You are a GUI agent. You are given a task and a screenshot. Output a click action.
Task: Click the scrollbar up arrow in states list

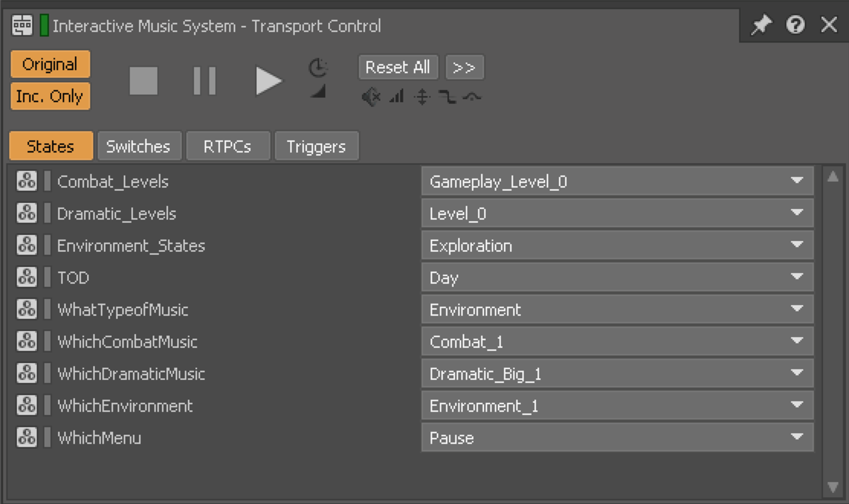coord(833,176)
